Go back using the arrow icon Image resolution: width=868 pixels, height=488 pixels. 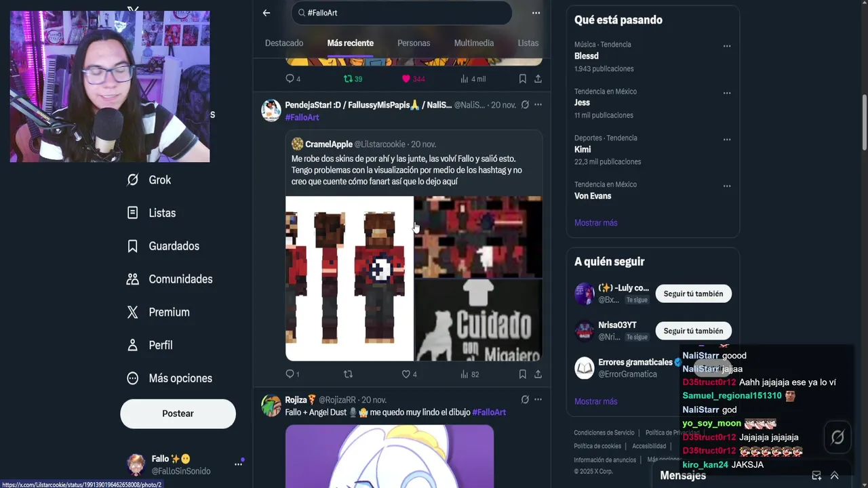(x=267, y=13)
